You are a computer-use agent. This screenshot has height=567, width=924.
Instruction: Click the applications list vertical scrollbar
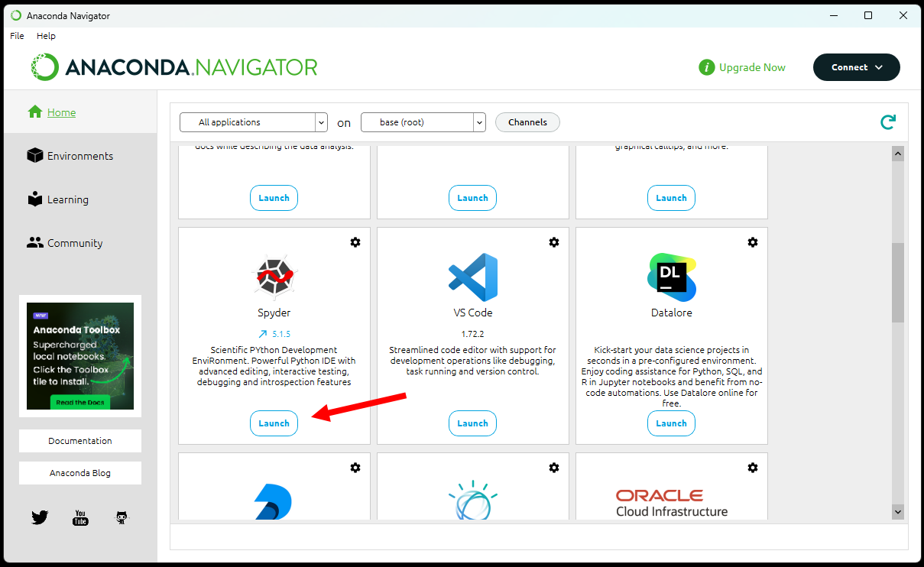point(897,282)
